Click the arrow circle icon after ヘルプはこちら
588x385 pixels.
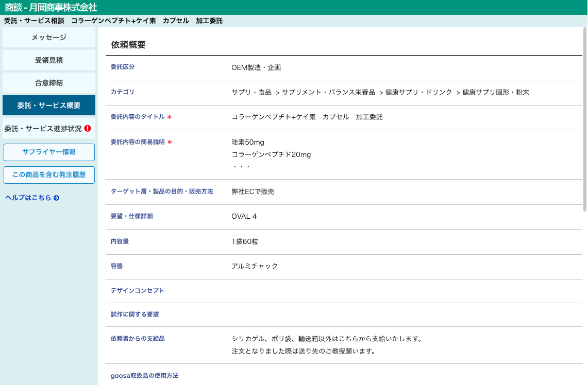click(56, 198)
